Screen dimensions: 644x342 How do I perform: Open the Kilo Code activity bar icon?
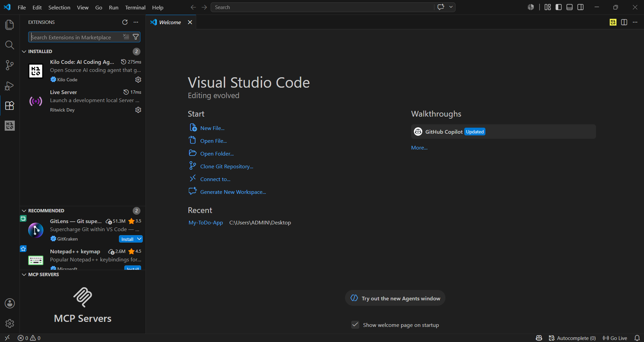click(10, 126)
